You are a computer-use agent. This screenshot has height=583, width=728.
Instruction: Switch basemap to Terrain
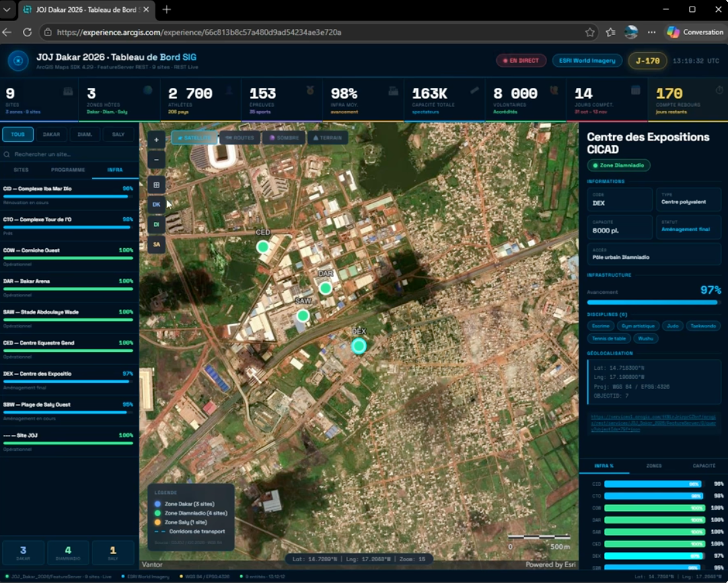click(x=328, y=138)
